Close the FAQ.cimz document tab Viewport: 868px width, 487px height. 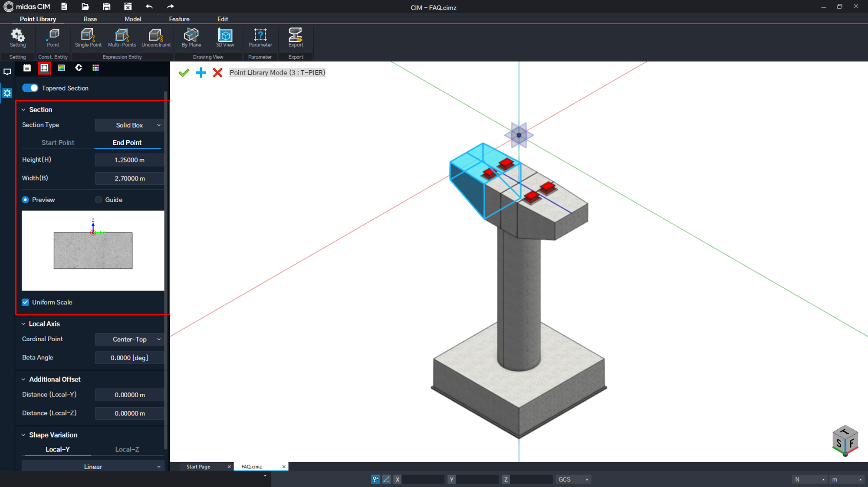284,467
